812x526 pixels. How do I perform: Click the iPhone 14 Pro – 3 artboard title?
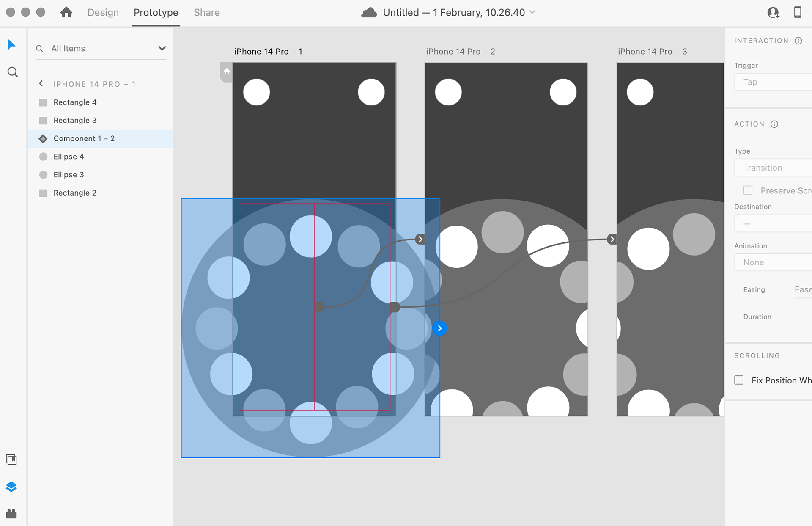click(653, 52)
